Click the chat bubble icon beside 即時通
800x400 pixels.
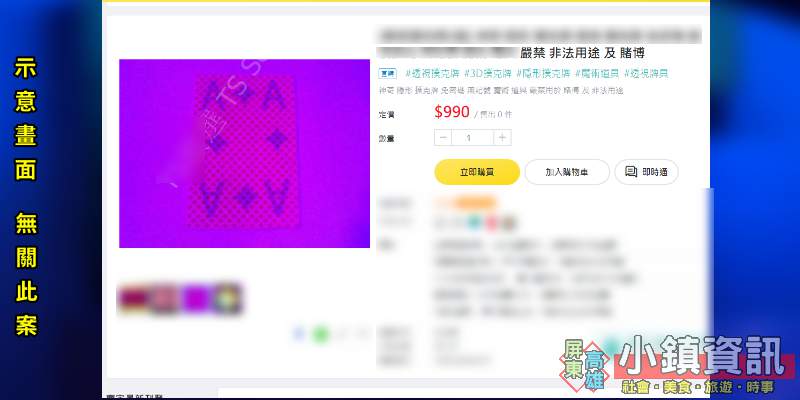pyautogui.click(x=631, y=172)
